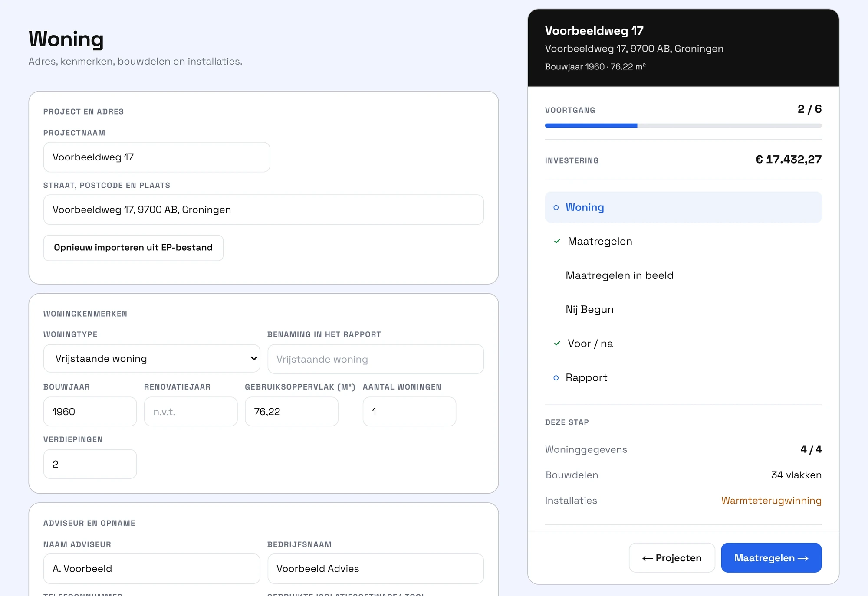Go to the Maatregelen step
Image resolution: width=868 pixels, height=596 pixels.
(683, 242)
